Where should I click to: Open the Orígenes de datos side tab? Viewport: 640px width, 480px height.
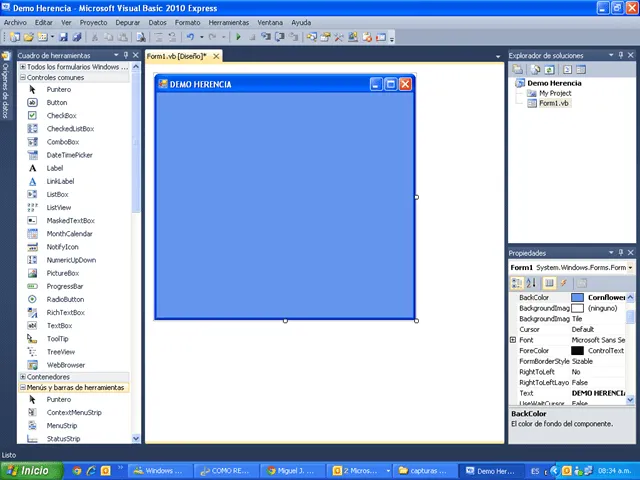coord(5,86)
